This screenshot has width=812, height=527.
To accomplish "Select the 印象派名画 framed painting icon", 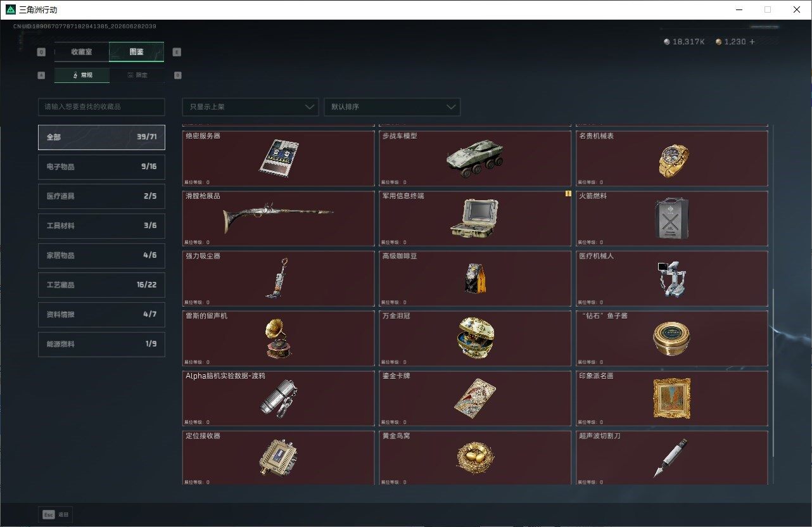I will click(x=672, y=398).
